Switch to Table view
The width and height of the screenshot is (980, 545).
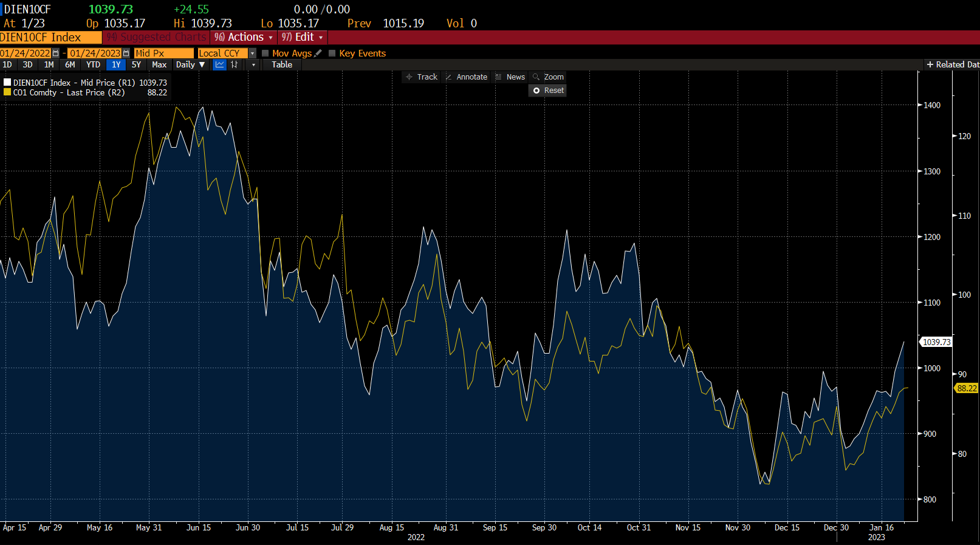point(282,64)
